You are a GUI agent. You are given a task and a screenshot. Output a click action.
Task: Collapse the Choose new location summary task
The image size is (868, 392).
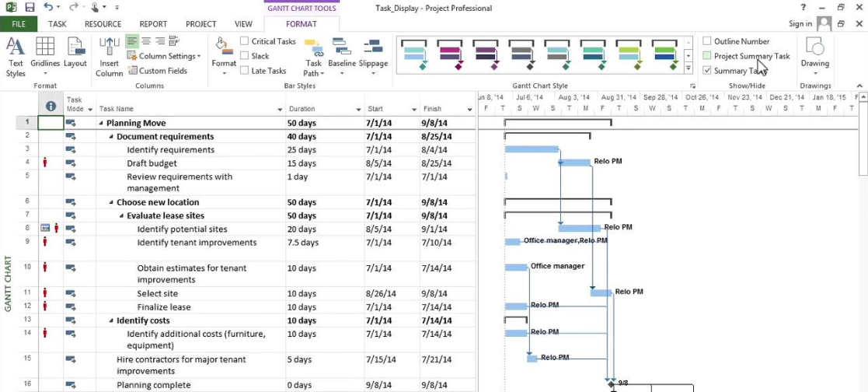point(111,202)
